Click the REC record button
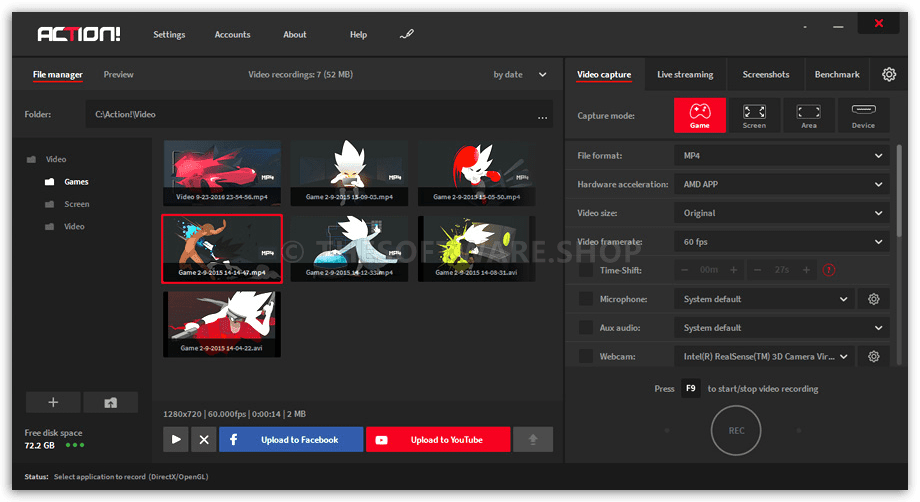The height and width of the screenshot is (502, 920). tap(736, 430)
